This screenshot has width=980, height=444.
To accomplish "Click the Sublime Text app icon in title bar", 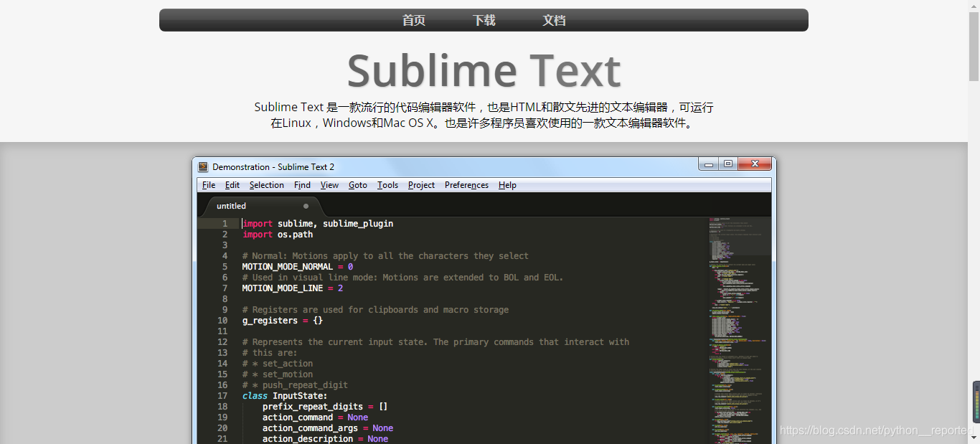I will click(203, 166).
